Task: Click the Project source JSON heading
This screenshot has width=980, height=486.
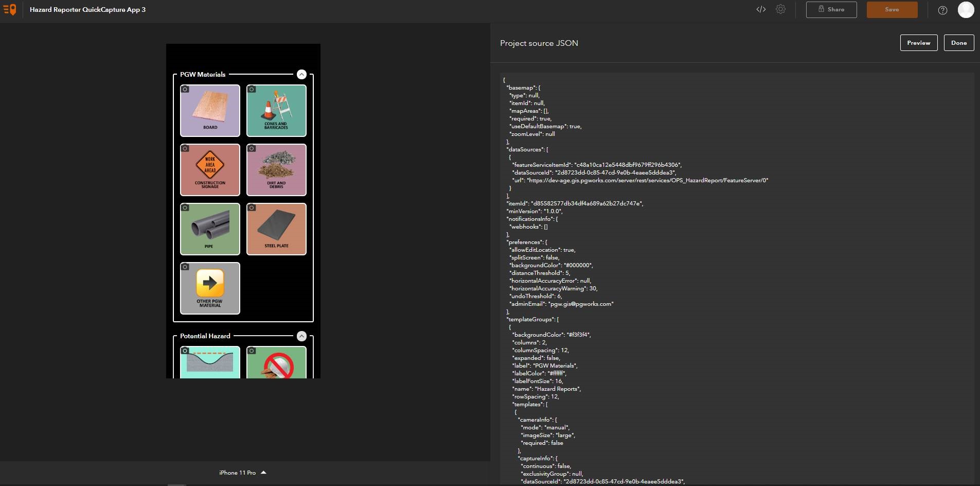Action: [x=539, y=43]
